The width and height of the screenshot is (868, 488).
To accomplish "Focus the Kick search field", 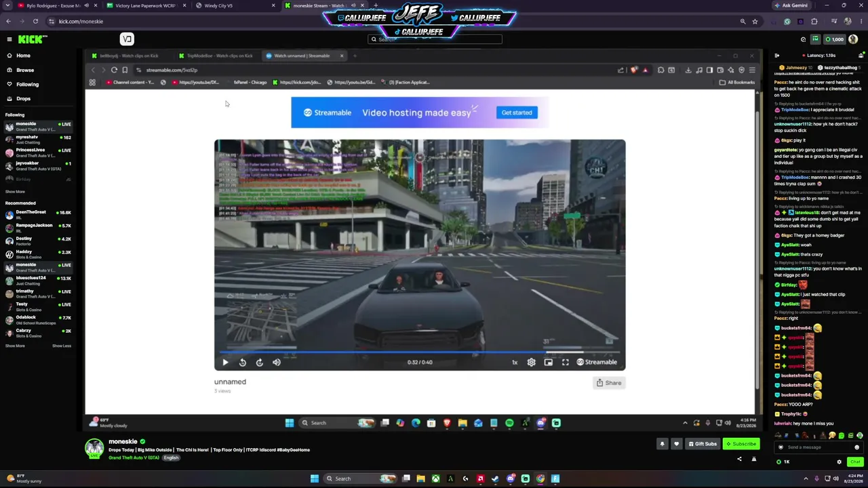I will (x=435, y=39).
